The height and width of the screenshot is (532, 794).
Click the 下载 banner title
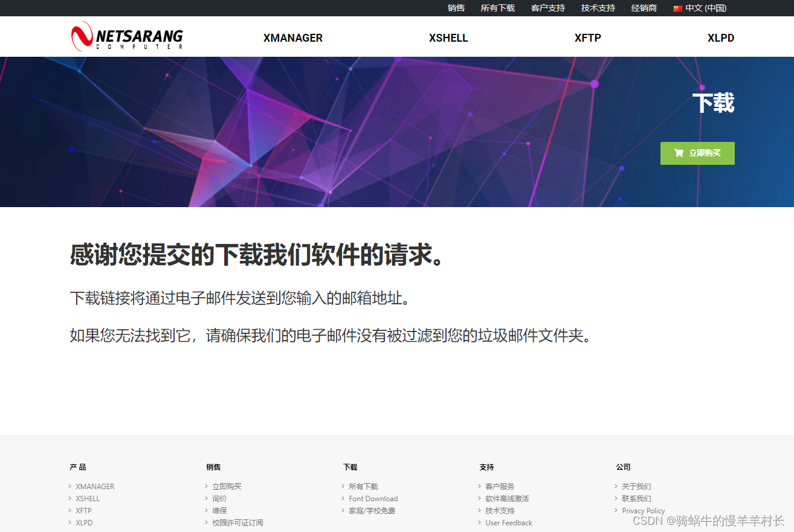pyautogui.click(x=713, y=103)
